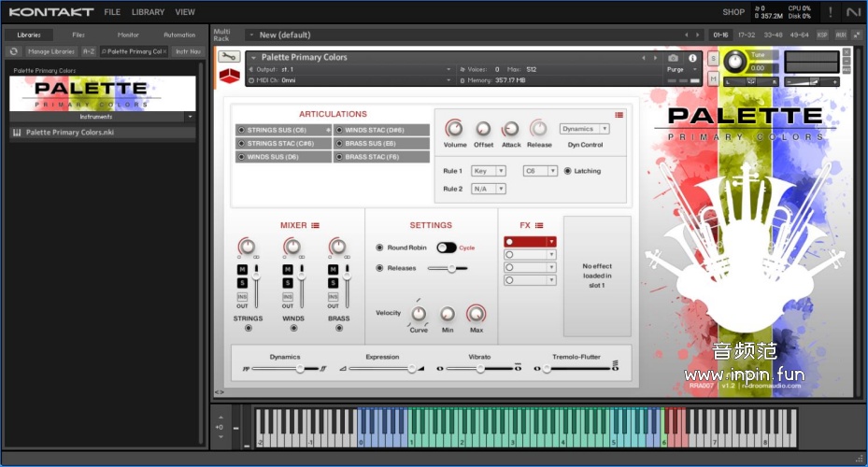This screenshot has height=467, width=868.
Task: Refresh the libraries list
Action: (x=14, y=51)
